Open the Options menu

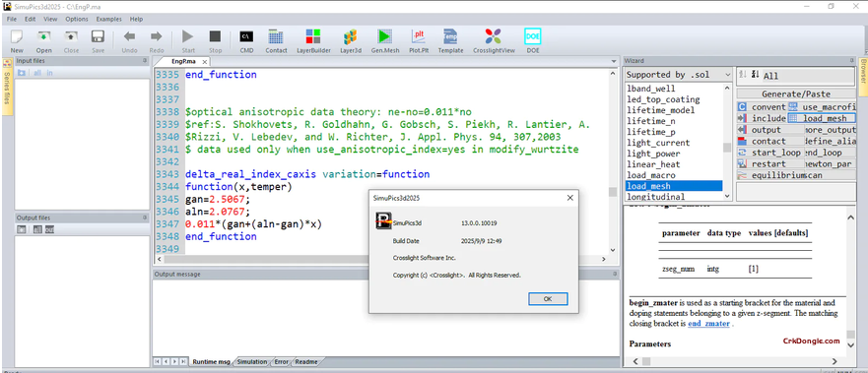click(x=77, y=19)
